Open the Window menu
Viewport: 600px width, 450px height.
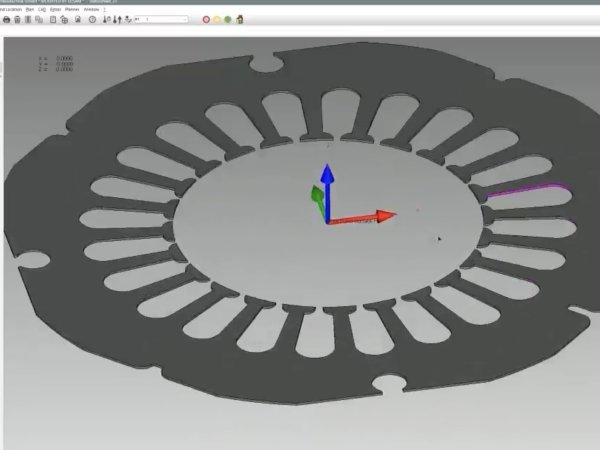coord(91,9)
